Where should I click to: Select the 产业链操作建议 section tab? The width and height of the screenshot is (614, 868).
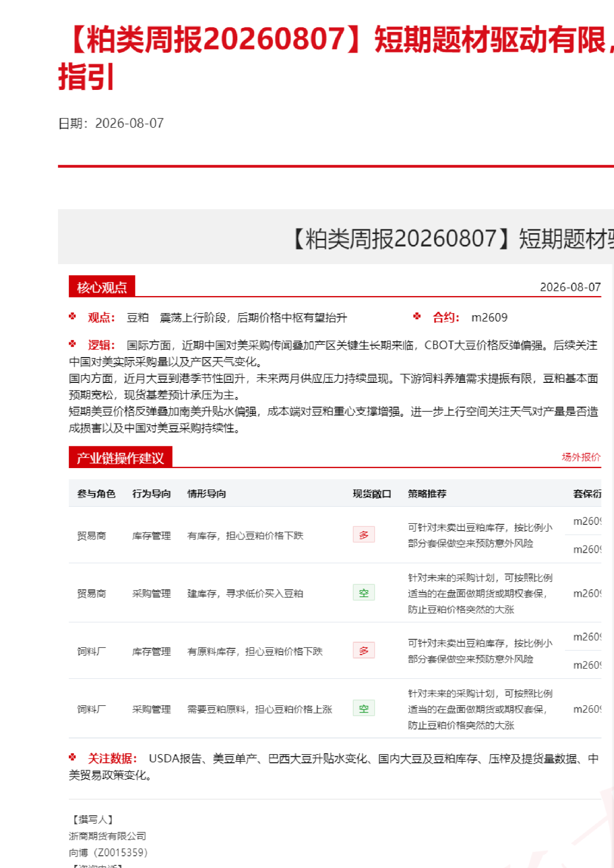pyautogui.click(x=120, y=457)
